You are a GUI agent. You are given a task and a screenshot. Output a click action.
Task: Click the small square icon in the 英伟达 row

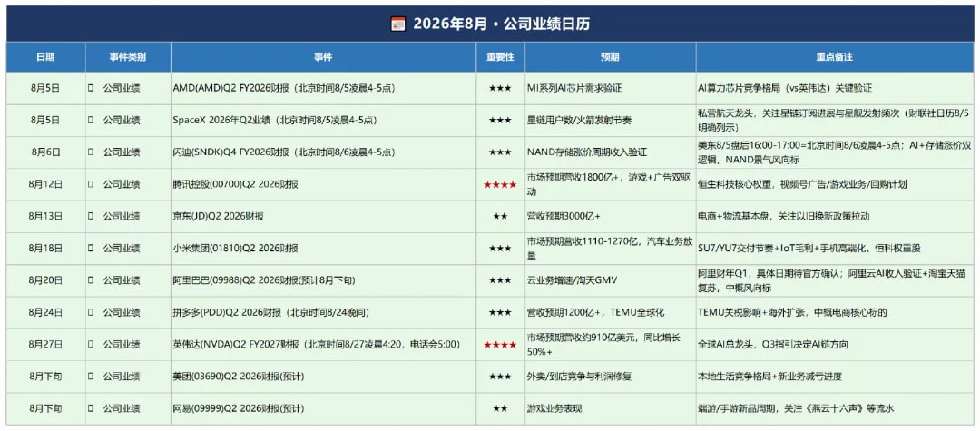92,344
